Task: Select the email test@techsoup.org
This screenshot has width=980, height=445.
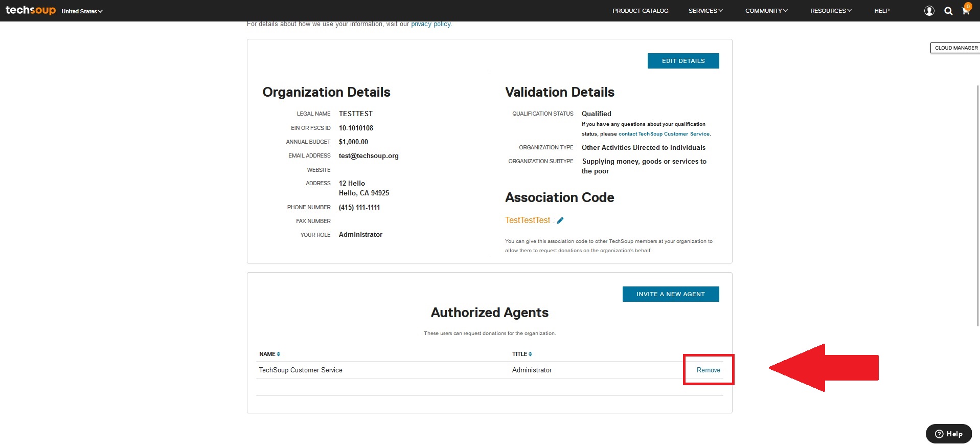Action: [x=369, y=156]
